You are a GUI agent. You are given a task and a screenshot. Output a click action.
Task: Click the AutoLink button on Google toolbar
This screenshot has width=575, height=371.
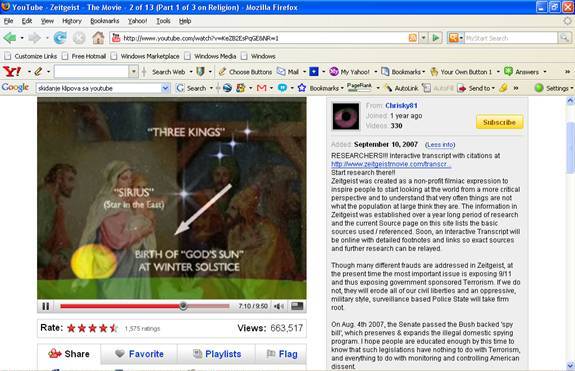coord(401,88)
